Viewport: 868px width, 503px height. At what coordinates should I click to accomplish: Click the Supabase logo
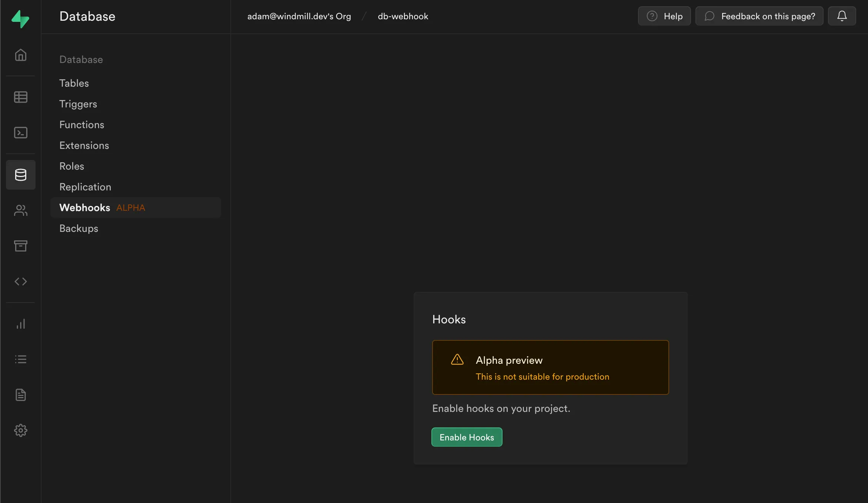[20, 19]
